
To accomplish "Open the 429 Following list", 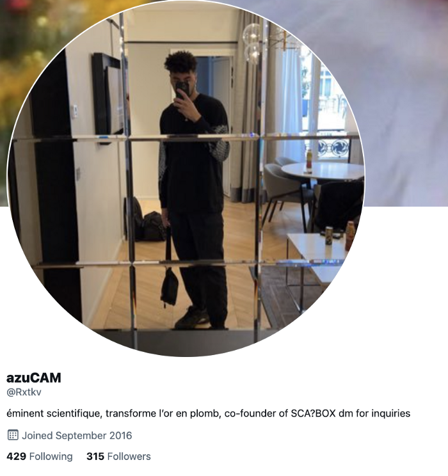I will (x=40, y=456).
